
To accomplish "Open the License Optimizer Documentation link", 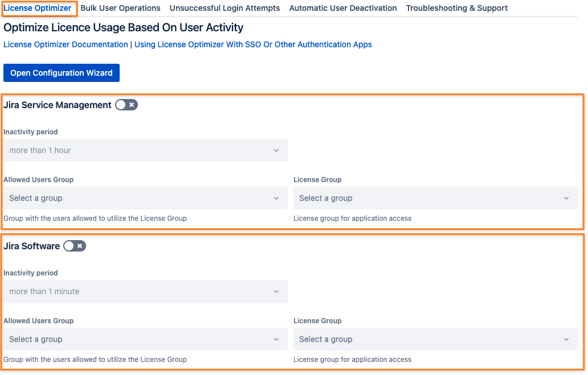I will (66, 44).
